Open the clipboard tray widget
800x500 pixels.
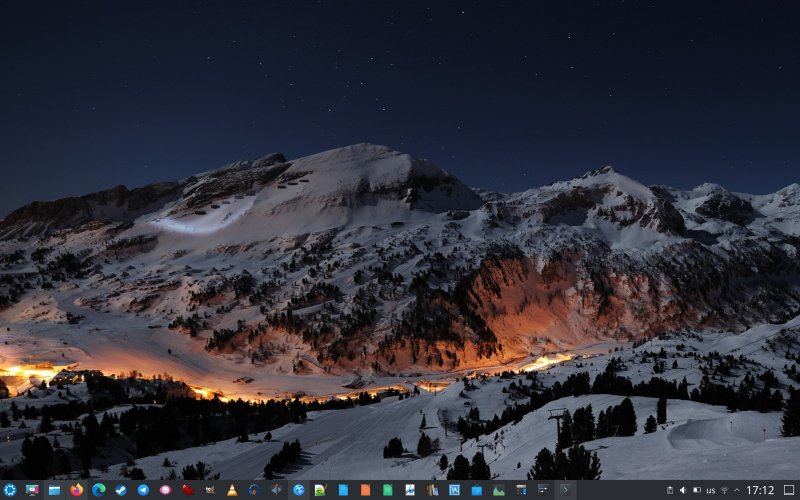[x=669, y=490]
